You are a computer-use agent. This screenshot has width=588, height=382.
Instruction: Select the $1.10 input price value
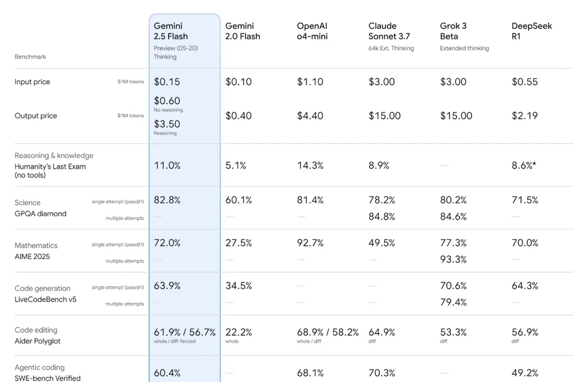(x=310, y=82)
